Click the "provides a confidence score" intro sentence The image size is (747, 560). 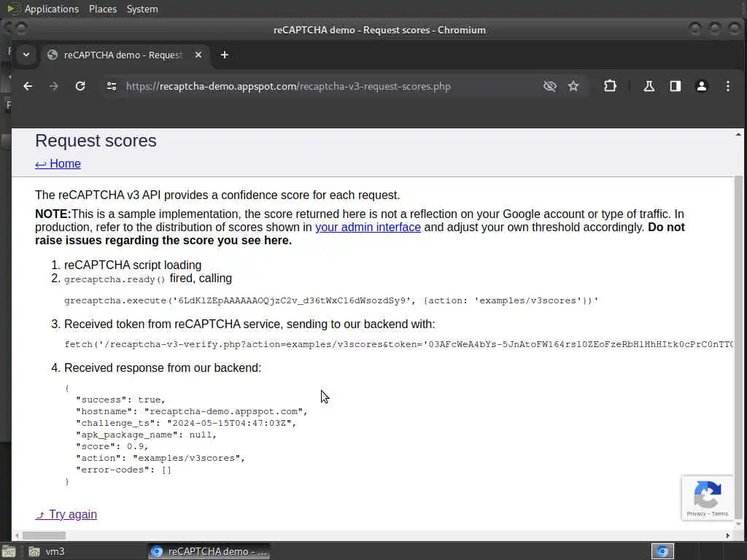(x=217, y=195)
